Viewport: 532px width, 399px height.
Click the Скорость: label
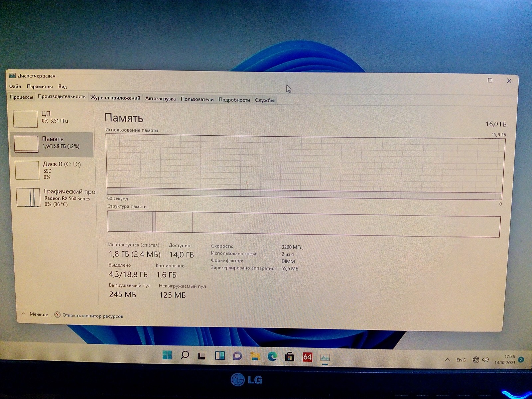point(222,246)
